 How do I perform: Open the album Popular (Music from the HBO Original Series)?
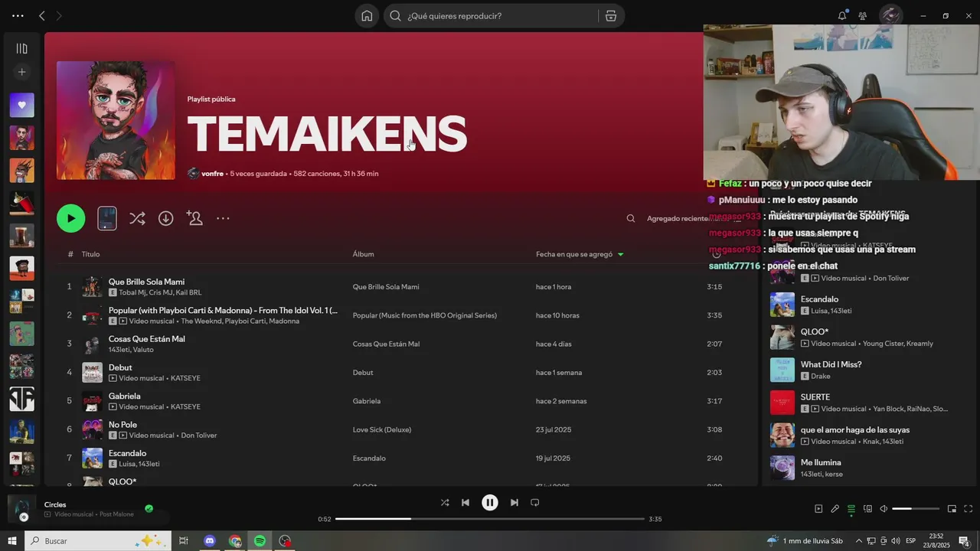tap(424, 315)
